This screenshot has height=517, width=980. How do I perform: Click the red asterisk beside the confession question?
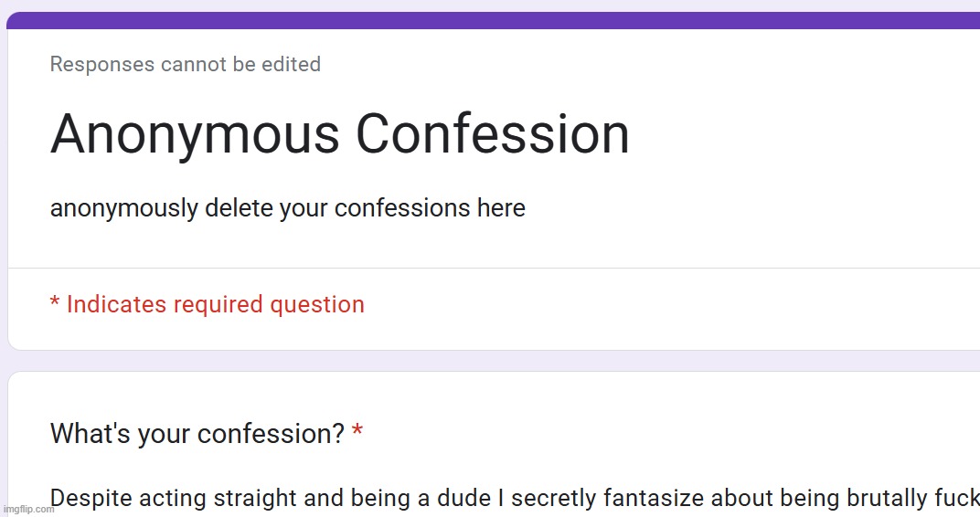click(x=357, y=431)
